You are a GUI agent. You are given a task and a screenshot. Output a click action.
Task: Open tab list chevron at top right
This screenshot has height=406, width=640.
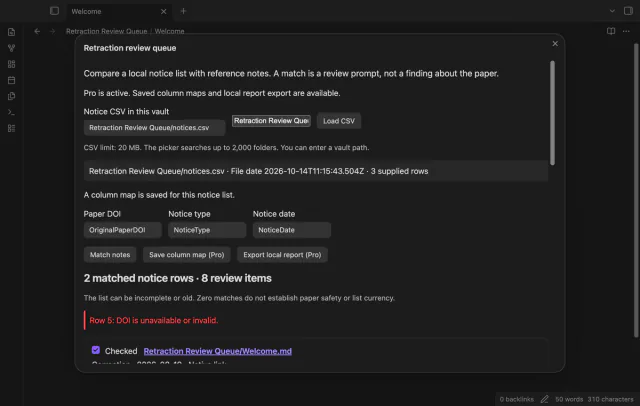click(x=612, y=11)
